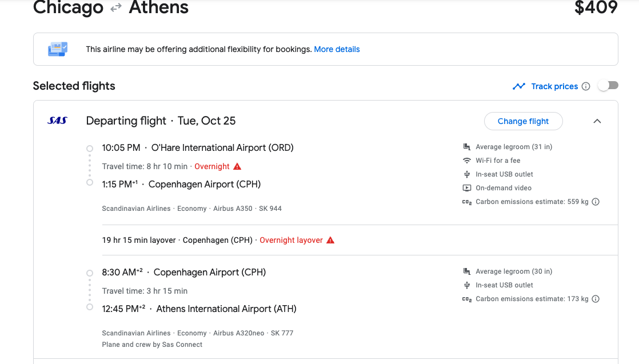Click the round-trip arrows between Chicago and Athens
The width and height of the screenshot is (639, 364).
pyautogui.click(x=116, y=7)
